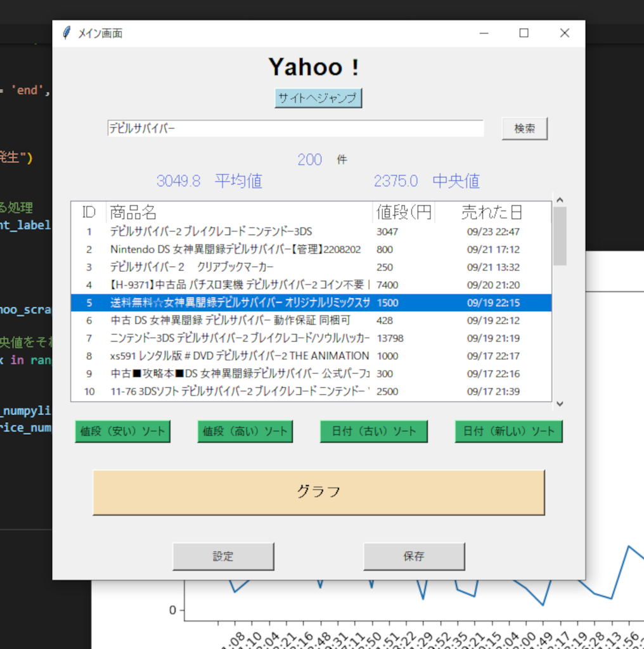This screenshot has height=649, width=644.
Task: Click the ID column header
Action: (x=89, y=212)
